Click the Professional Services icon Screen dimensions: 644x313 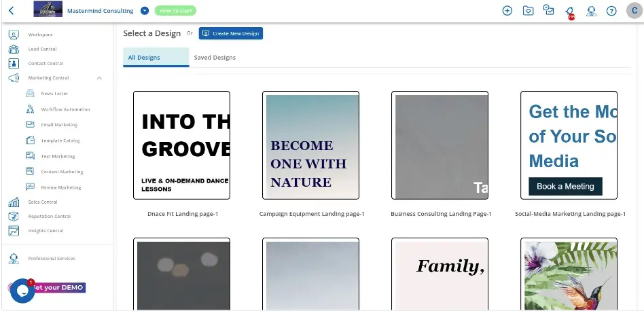click(14, 259)
